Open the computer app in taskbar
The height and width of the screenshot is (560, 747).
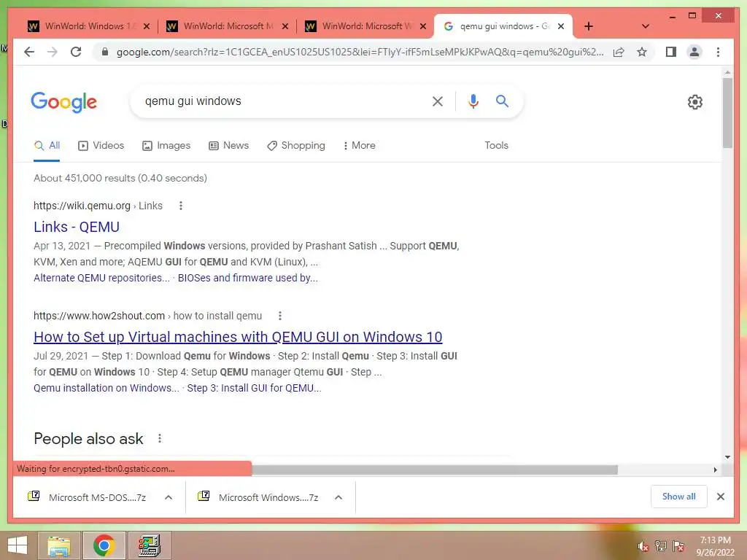tap(149, 545)
